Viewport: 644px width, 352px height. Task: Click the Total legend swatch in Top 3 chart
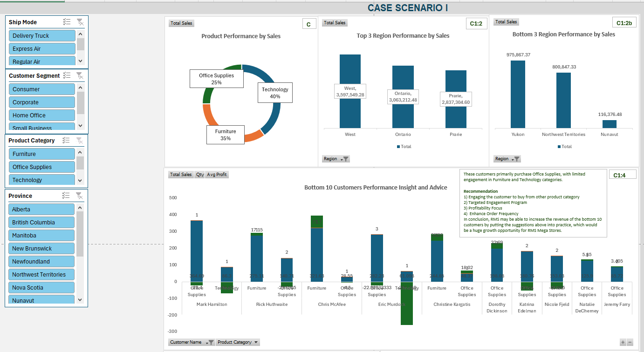(x=398, y=147)
